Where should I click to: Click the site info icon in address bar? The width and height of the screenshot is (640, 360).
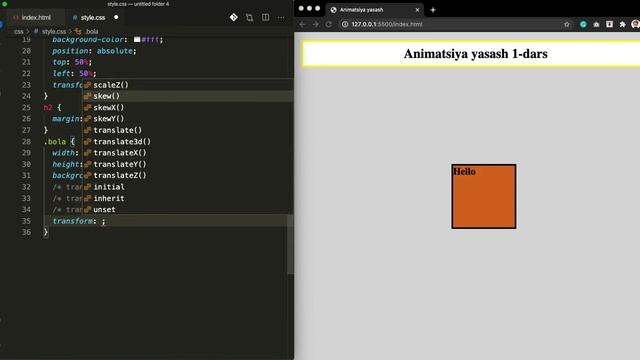pos(345,24)
